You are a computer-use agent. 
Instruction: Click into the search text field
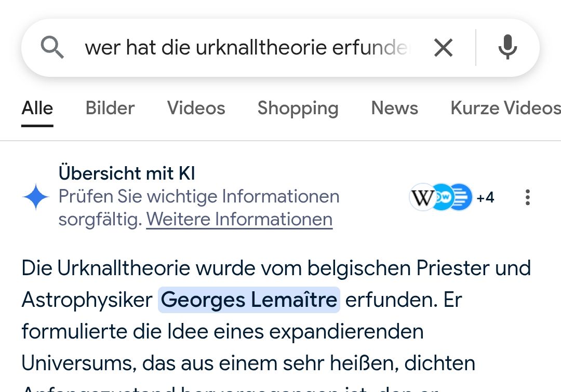pyautogui.click(x=247, y=48)
